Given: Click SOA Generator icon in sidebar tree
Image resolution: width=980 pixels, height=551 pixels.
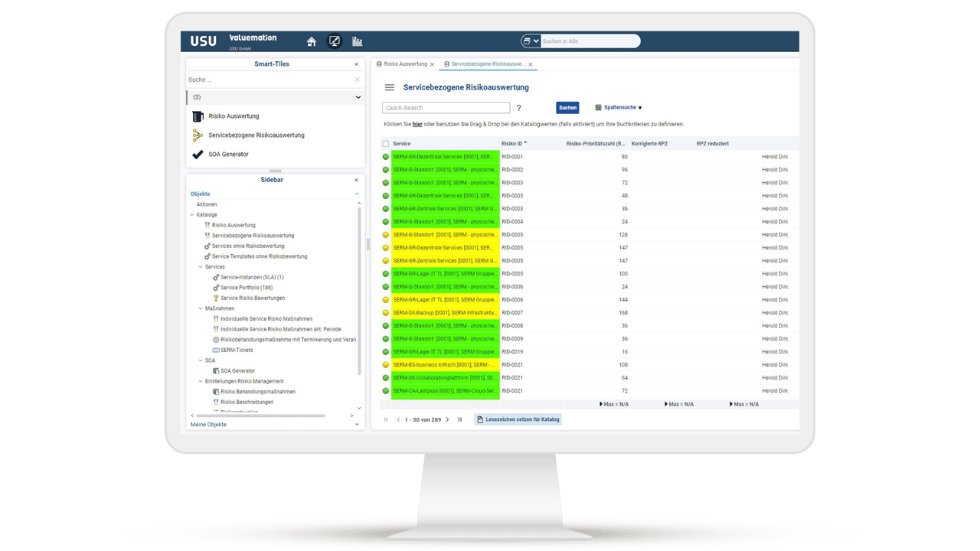Looking at the screenshot, I should tap(216, 371).
